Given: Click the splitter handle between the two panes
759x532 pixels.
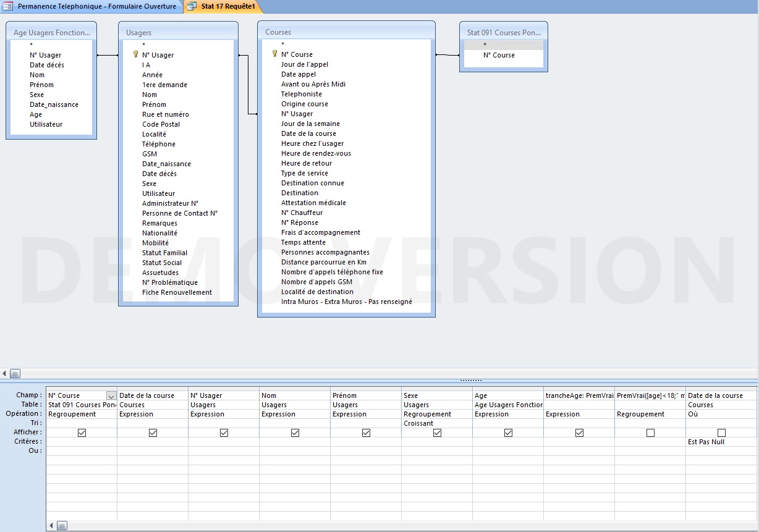Looking at the screenshot, I should pos(471,381).
